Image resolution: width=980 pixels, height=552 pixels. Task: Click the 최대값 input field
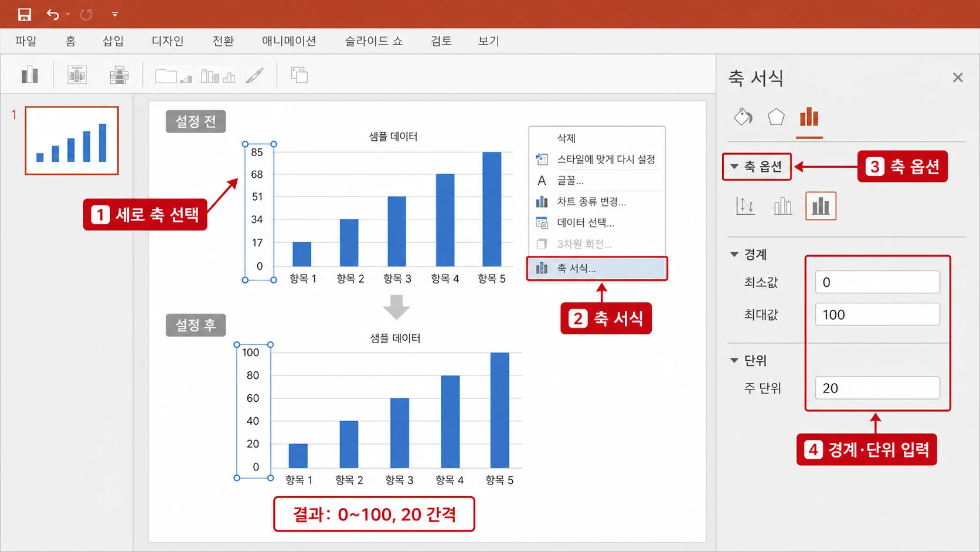(877, 314)
